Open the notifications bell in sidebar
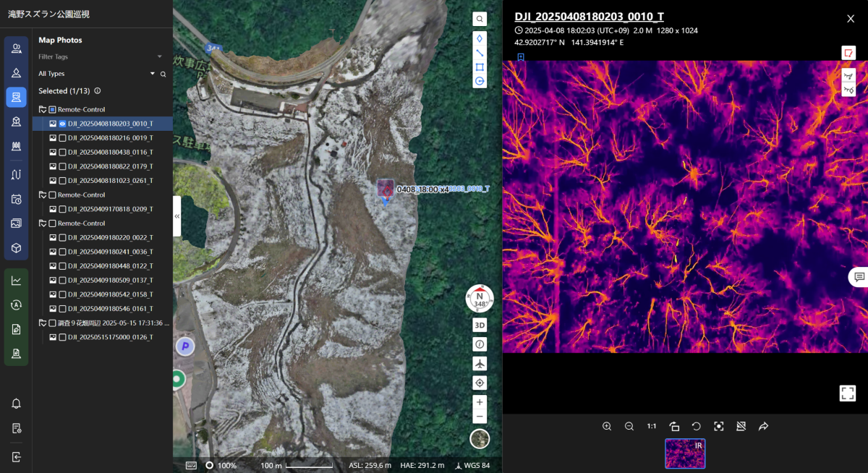868x473 pixels. coord(16,404)
